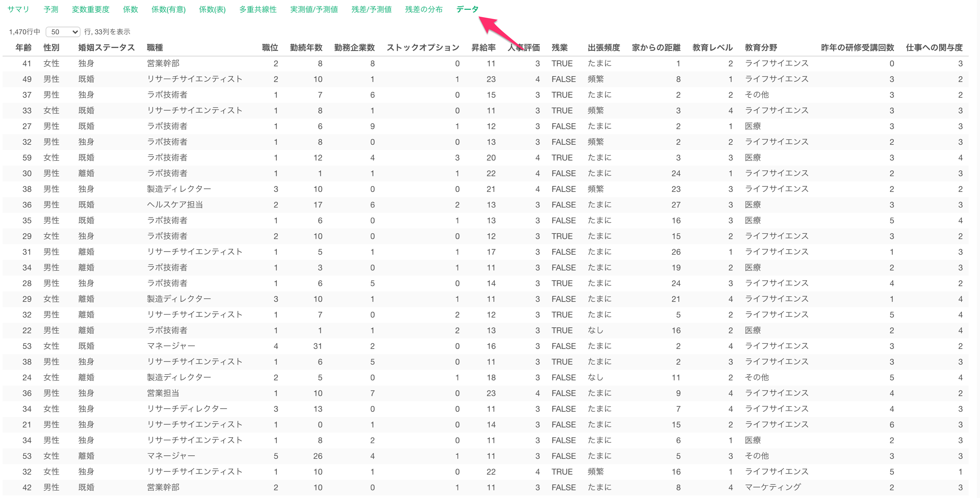Click 家からの距離 value 26
The height and width of the screenshot is (498, 980).
(x=676, y=252)
